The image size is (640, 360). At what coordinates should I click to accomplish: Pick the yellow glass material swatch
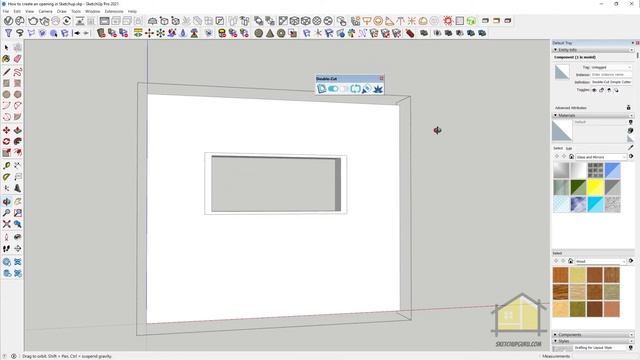[595, 187]
